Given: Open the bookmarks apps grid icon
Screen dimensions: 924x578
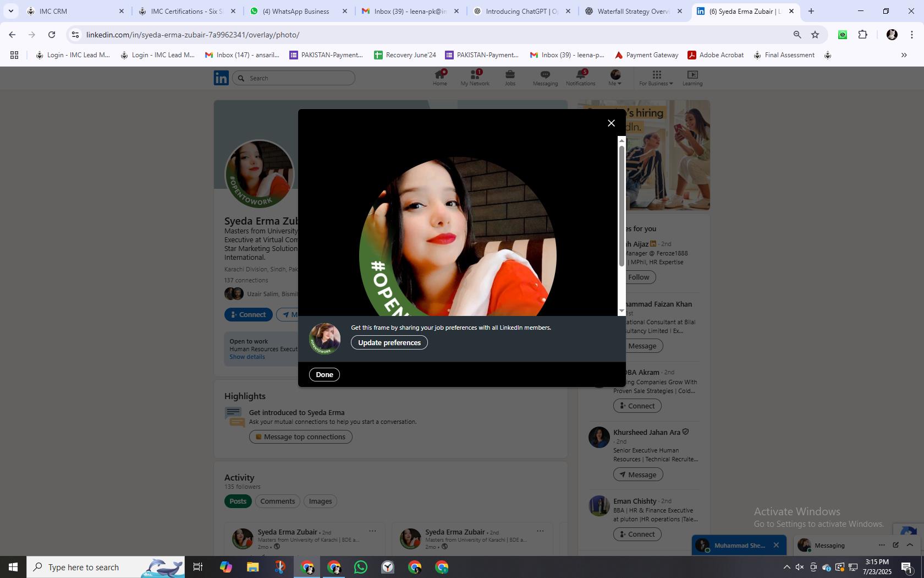Looking at the screenshot, I should [x=14, y=55].
